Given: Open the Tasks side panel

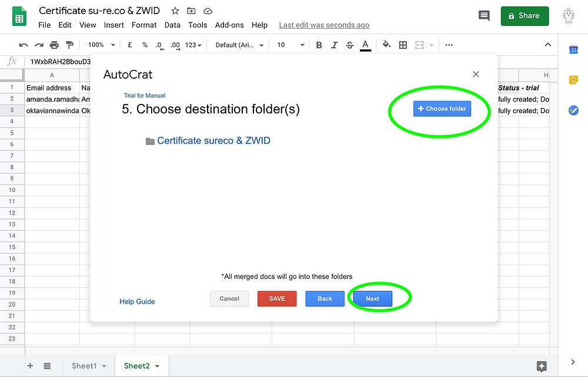Looking at the screenshot, I should (x=573, y=110).
